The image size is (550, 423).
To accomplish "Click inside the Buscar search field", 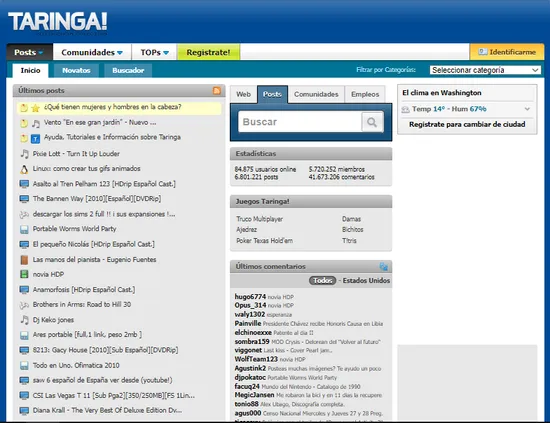I will coord(300,122).
